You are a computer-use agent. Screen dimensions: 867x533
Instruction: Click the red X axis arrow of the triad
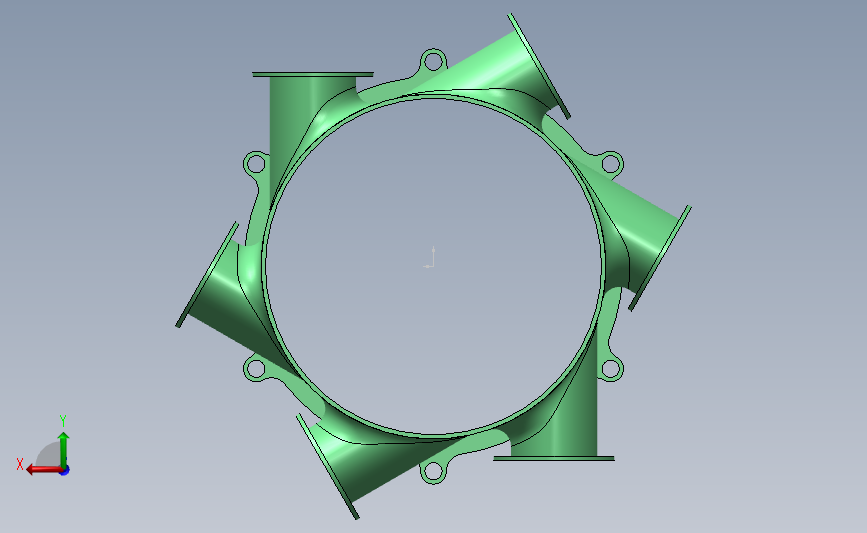pos(44,470)
